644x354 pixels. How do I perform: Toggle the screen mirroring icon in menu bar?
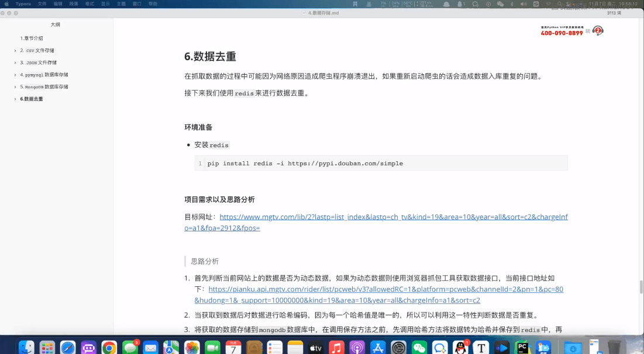click(568, 4)
